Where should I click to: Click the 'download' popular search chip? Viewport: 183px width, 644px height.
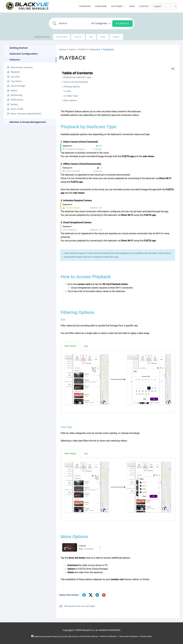(x=62, y=37)
